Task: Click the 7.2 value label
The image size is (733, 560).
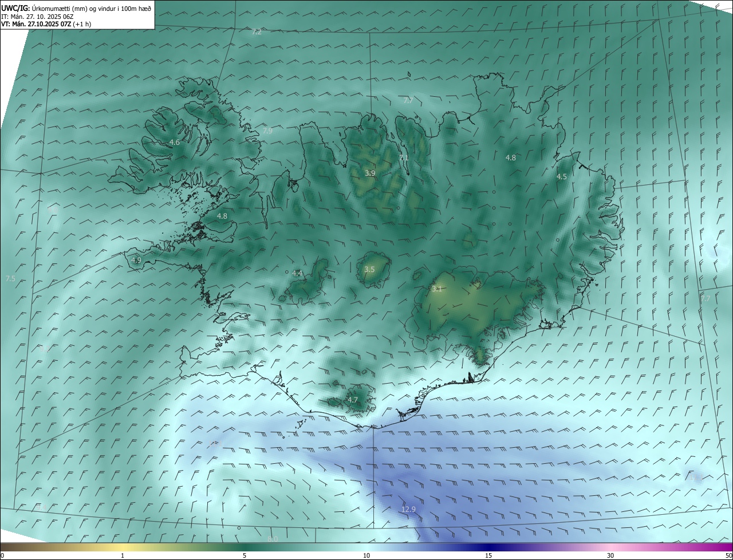Action: pos(257,32)
